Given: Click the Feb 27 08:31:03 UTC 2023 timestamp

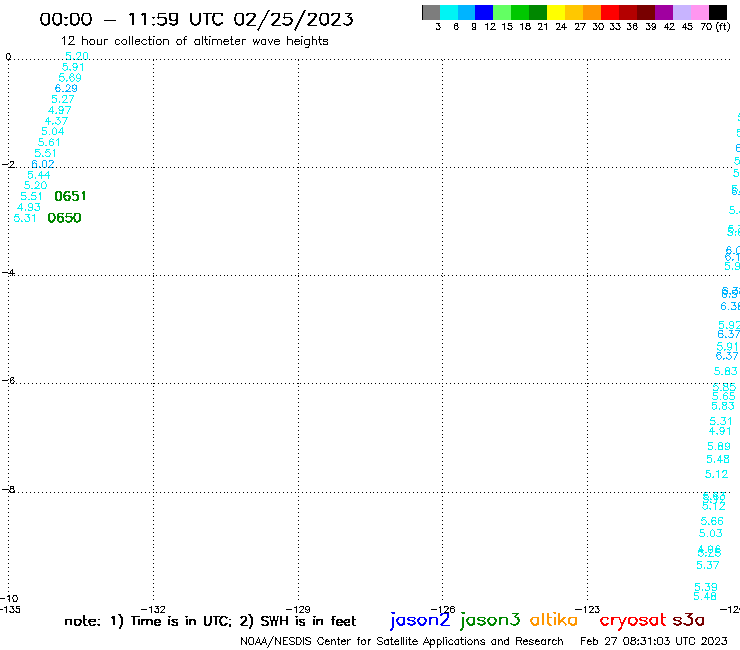Looking at the screenshot, I should (654, 641).
